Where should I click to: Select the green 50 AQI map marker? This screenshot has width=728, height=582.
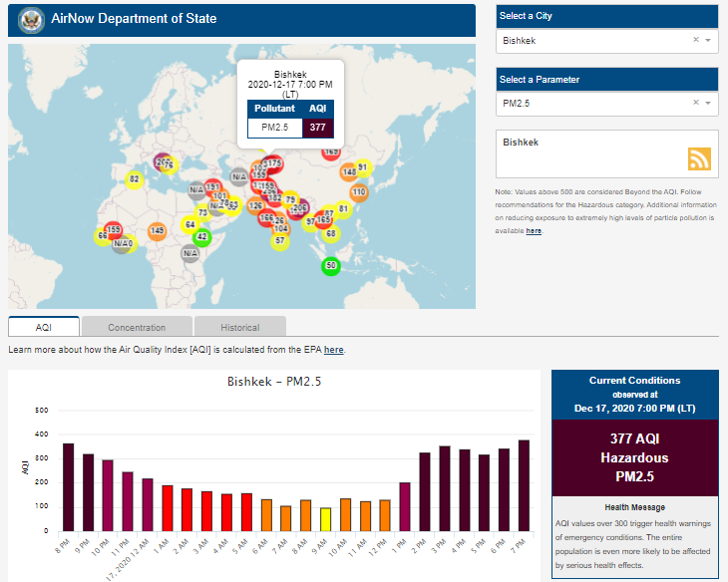click(331, 266)
